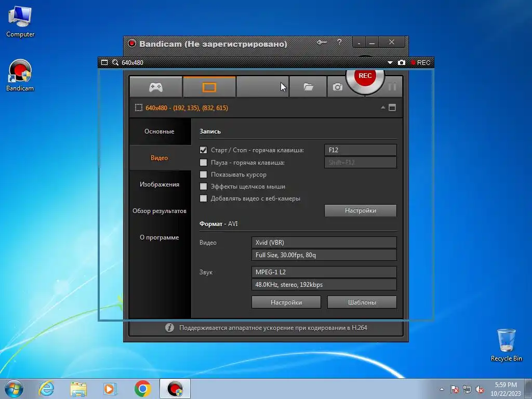Open the output folder icon tab
The width and height of the screenshot is (532, 399).
(308, 87)
